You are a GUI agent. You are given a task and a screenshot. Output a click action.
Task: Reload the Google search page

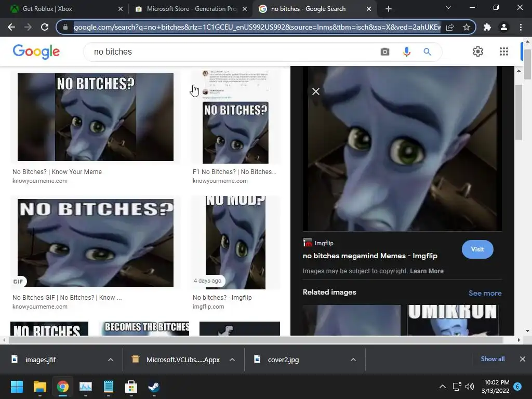(45, 27)
